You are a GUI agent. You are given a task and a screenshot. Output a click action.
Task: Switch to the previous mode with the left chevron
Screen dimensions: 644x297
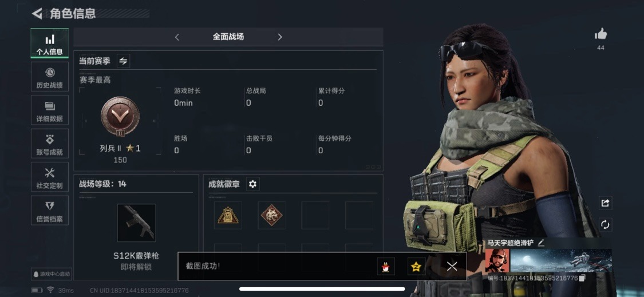coord(177,37)
